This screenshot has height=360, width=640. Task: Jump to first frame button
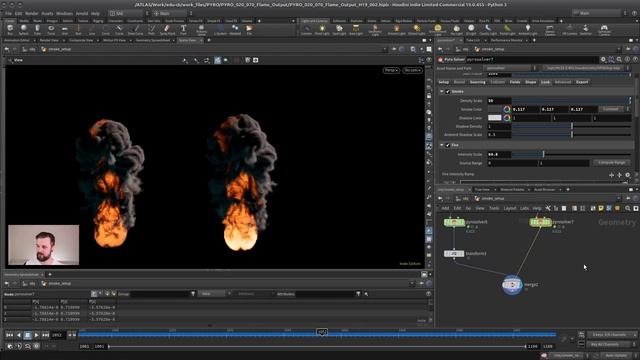9,335
